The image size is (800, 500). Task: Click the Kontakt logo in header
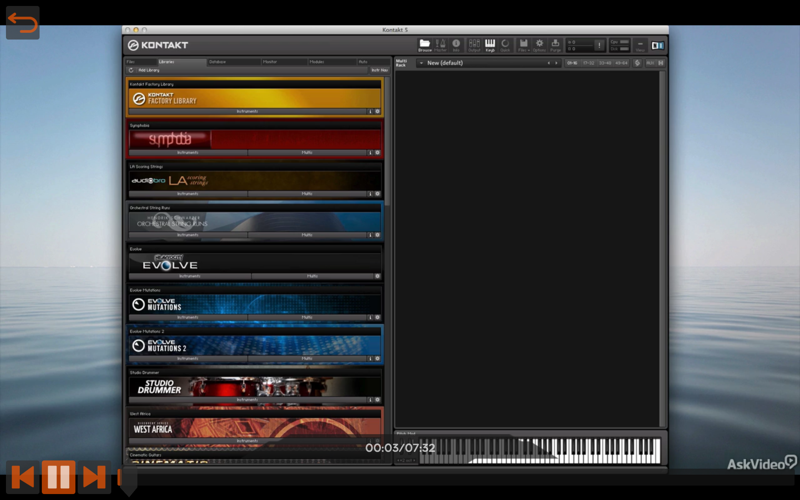point(158,45)
